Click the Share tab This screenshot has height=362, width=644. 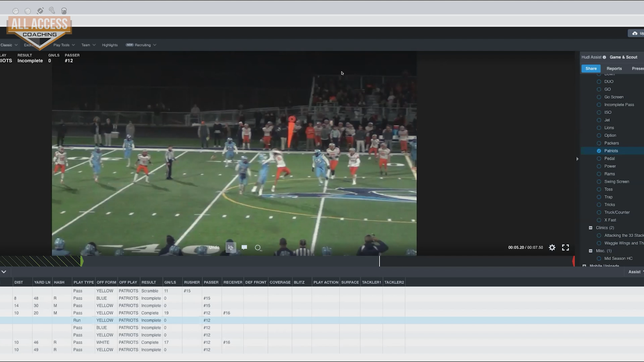591,68
